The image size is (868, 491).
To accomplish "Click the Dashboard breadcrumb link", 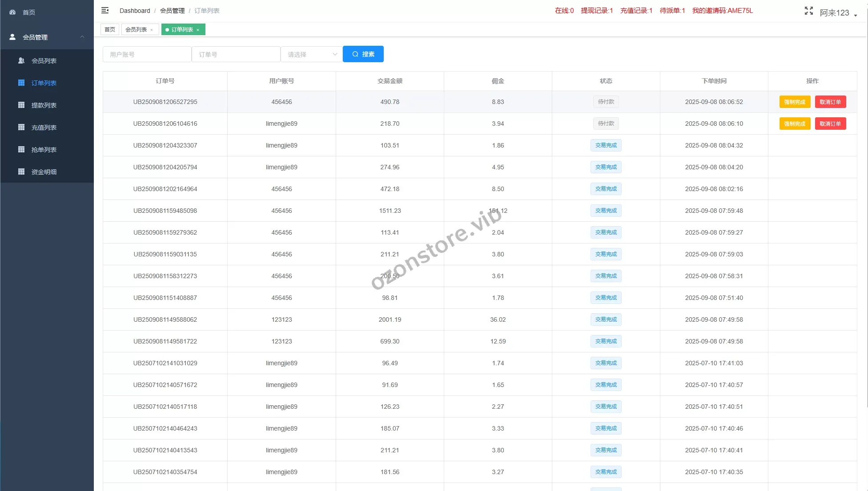I will [135, 11].
